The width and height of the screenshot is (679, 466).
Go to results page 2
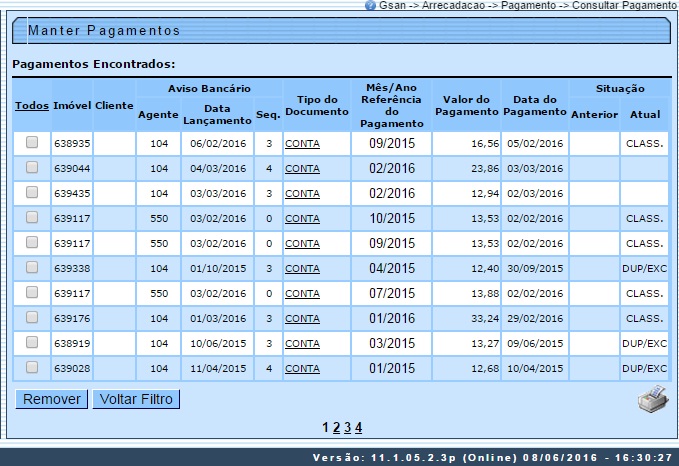[336, 427]
